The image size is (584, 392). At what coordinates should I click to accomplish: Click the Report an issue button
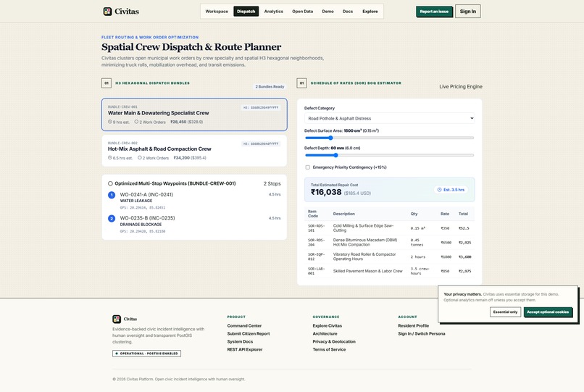tap(434, 12)
